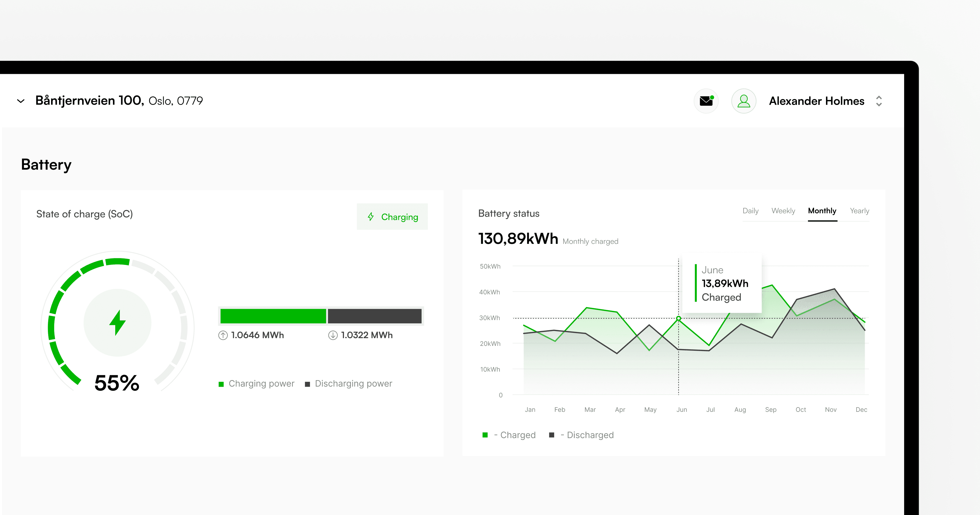
Task: Click the green Charged legend swatch
Action: (485, 435)
